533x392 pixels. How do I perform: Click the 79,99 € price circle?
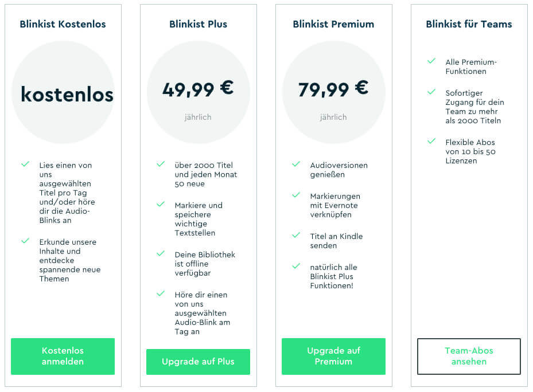click(x=333, y=92)
